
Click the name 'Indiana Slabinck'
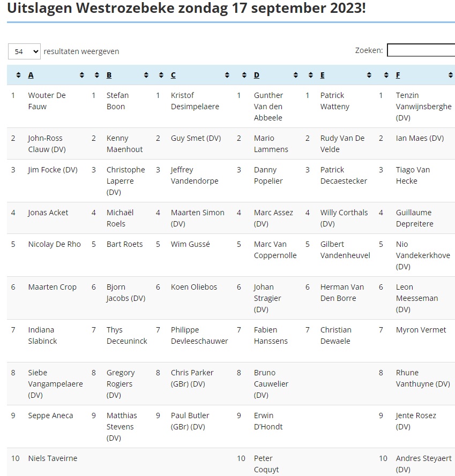coord(42,335)
